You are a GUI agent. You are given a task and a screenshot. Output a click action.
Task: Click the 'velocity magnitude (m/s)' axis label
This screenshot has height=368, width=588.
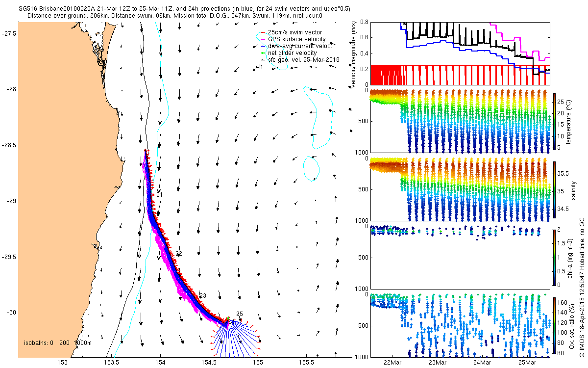(x=354, y=54)
